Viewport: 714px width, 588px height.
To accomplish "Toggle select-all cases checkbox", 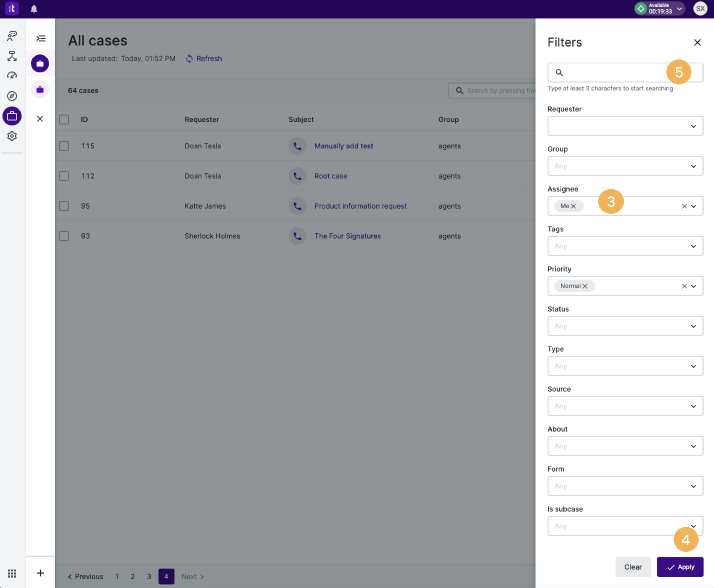I will 64,120.
